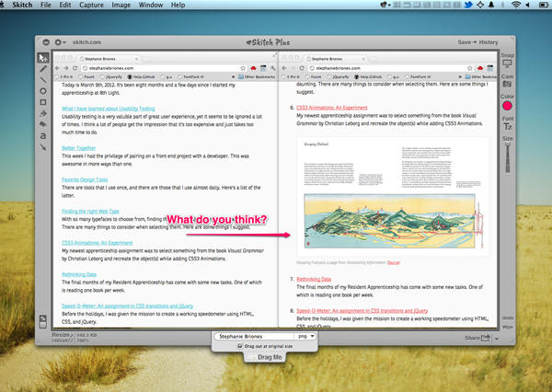The height and width of the screenshot is (392, 552).
Task: Select the Arrow annotation tool
Action: [43, 147]
